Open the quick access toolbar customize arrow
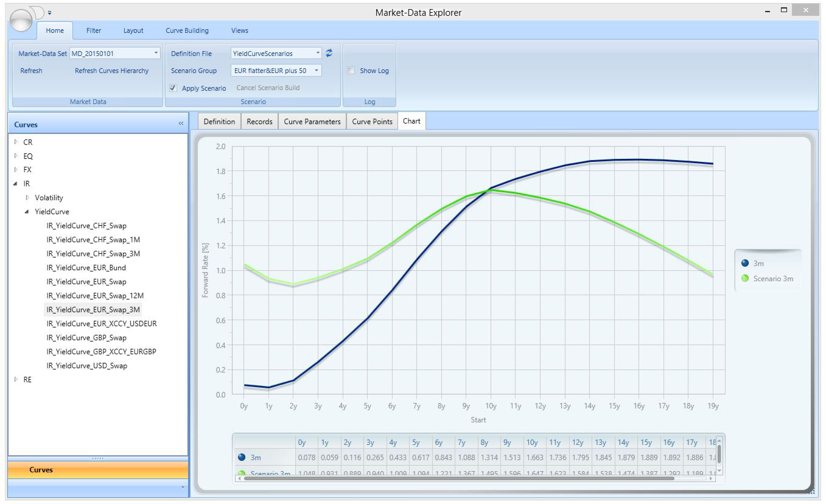 point(49,12)
